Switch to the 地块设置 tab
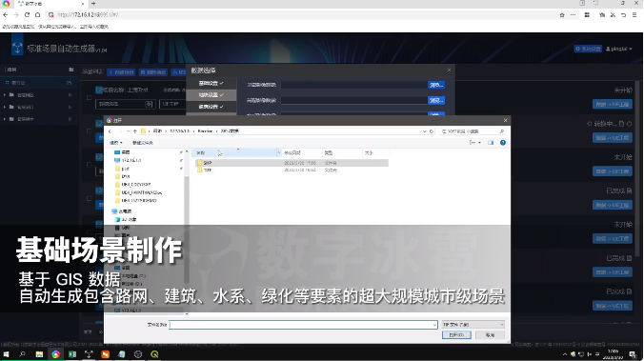The width and height of the screenshot is (644, 361). pos(211,95)
